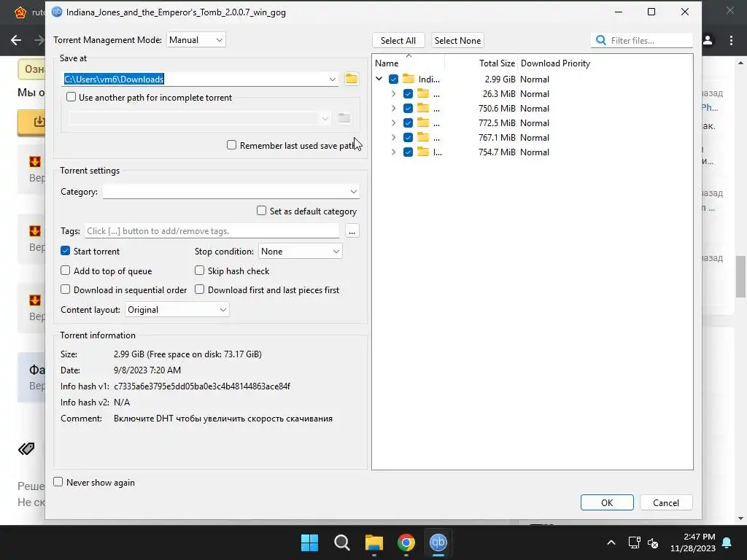This screenshot has height=560, width=747.
Task: Click the qBittorrent icon in title bar
Action: (x=57, y=12)
